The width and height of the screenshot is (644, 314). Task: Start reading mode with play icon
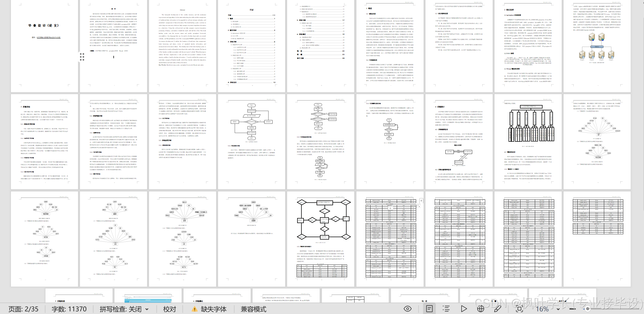point(464,309)
